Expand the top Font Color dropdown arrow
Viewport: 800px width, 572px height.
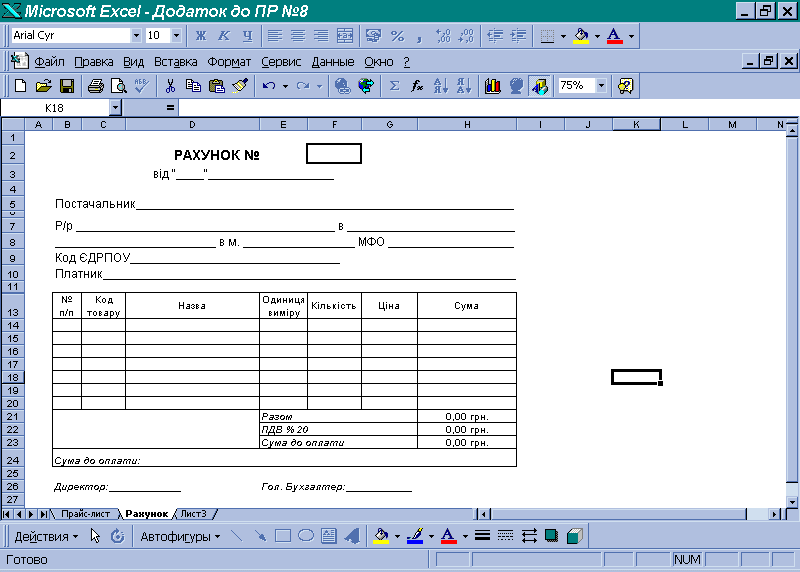[x=631, y=36]
